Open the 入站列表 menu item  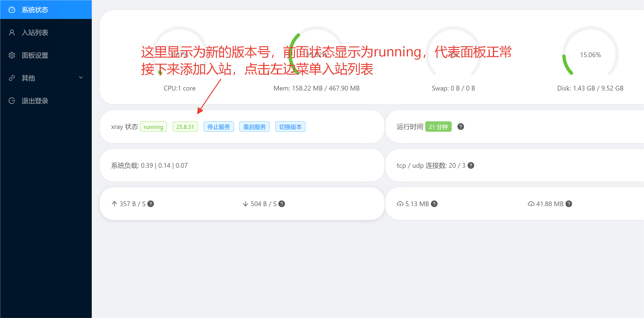[x=35, y=32]
